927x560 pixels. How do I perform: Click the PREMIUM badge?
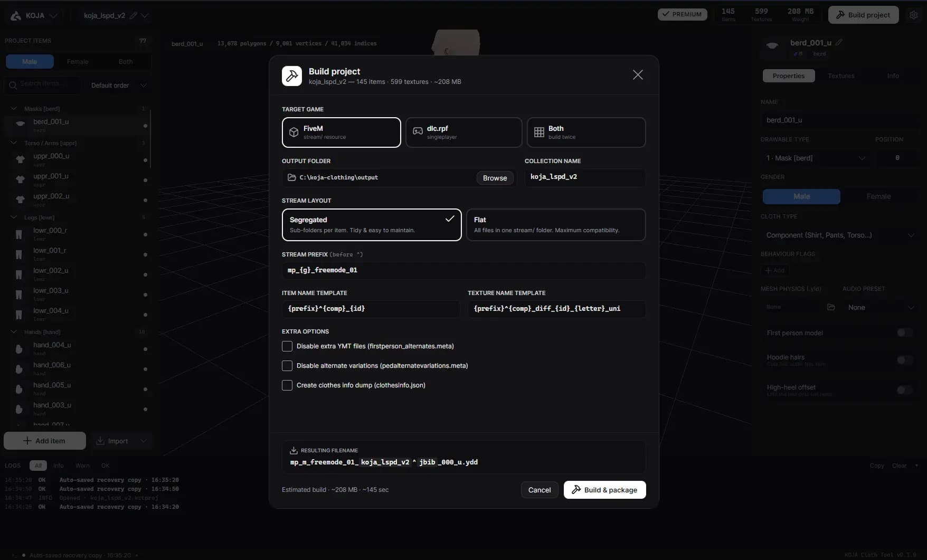click(x=682, y=14)
